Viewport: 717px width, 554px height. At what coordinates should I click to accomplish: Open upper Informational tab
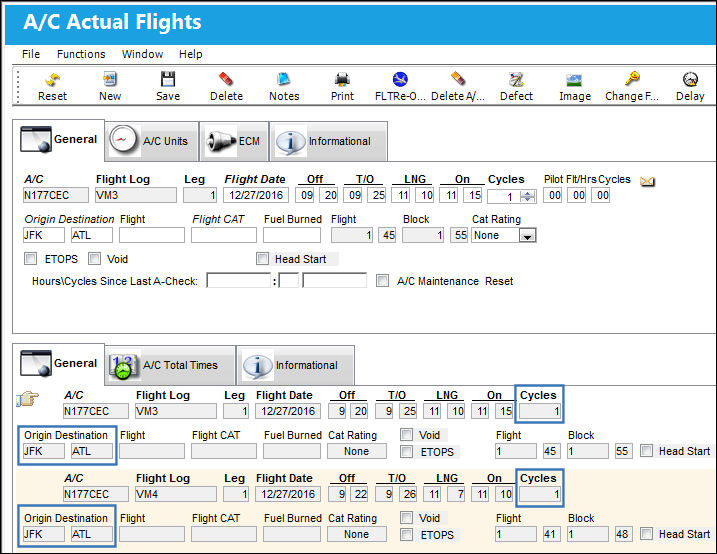tap(328, 141)
